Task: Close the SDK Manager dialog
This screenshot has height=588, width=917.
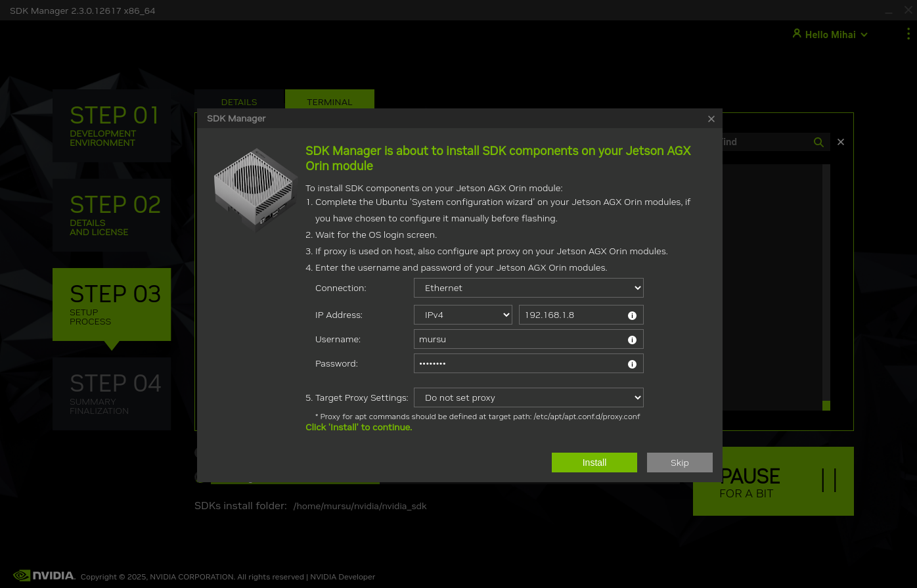Action: [711, 119]
